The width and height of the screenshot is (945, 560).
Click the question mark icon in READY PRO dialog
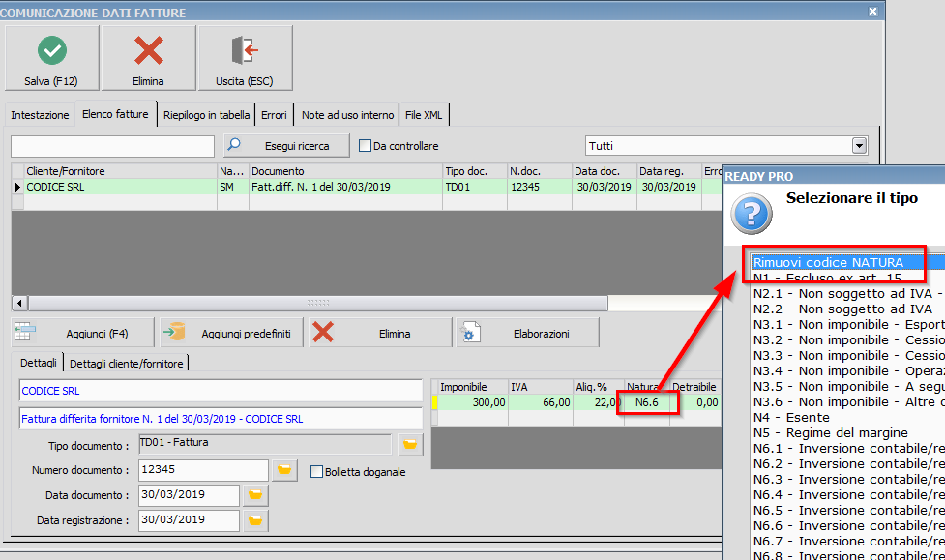tap(751, 214)
